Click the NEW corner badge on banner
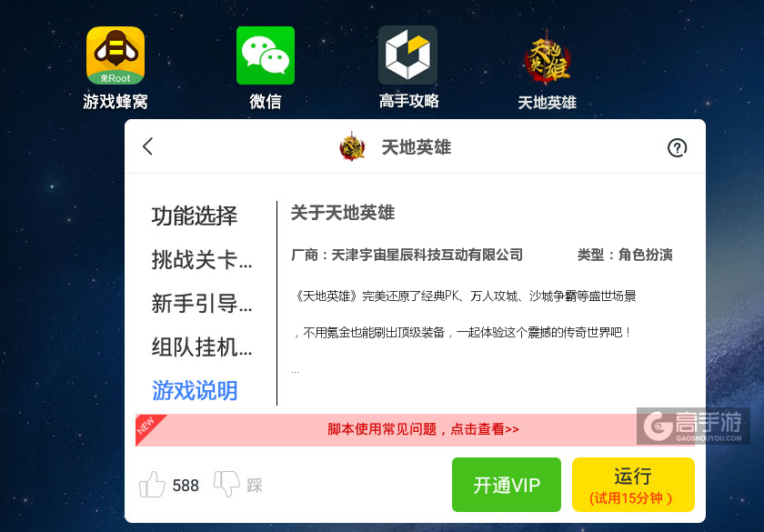Image resolution: width=764 pixels, height=532 pixels. [x=146, y=426]
